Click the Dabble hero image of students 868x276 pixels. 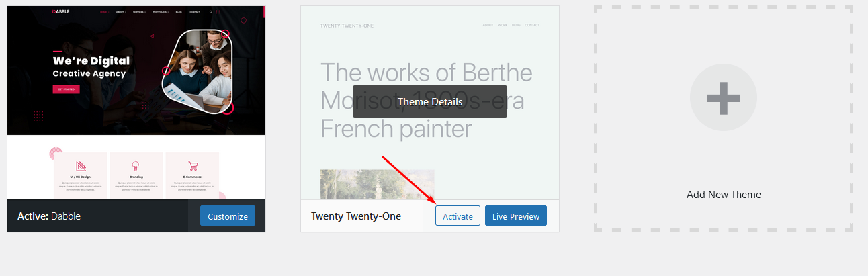[x=198, y=72]
